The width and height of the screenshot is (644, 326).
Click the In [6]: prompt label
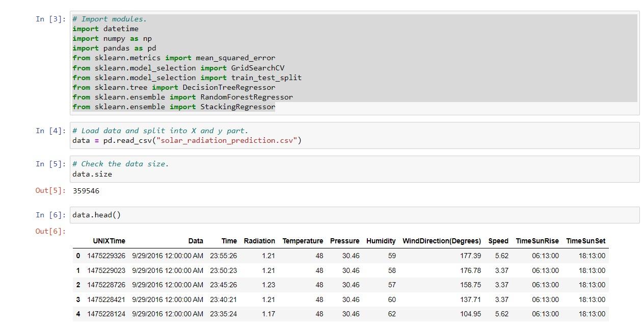(x=50, y=215)
